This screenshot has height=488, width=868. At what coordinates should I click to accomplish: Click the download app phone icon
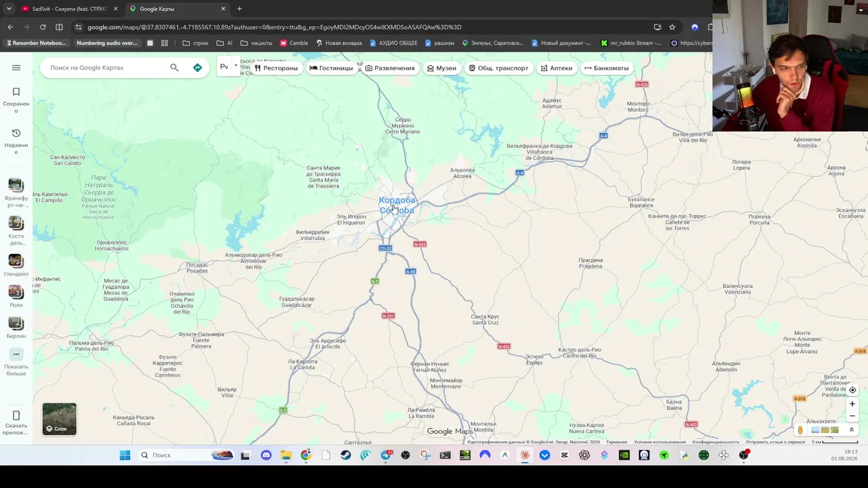[x=16, y=415]
